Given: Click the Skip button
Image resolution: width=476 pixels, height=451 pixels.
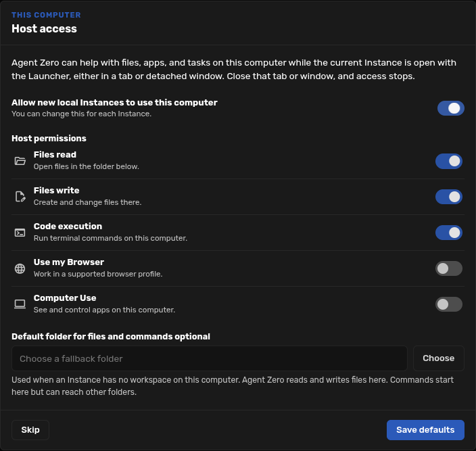Looking at the screenshot, I should tap(30, 430).
